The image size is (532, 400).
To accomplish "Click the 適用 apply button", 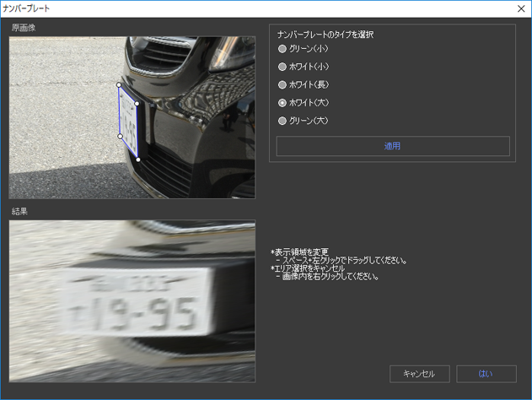I will tap(392, 146).
